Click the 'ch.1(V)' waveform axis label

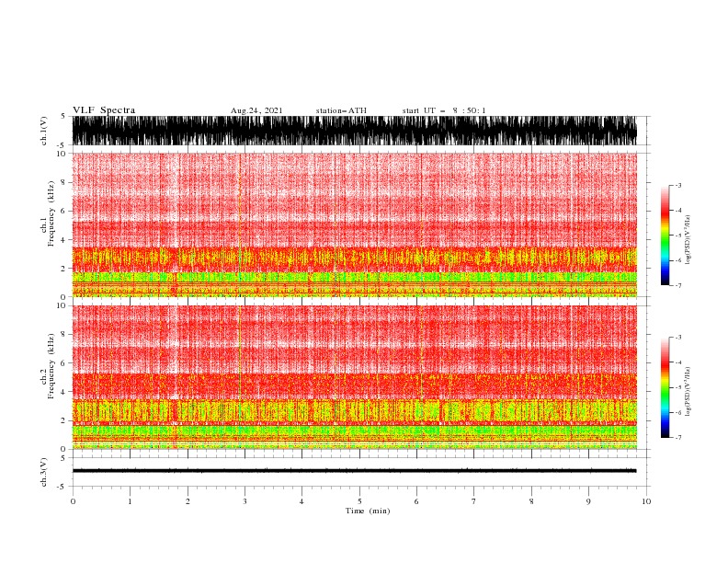[44, 131]
